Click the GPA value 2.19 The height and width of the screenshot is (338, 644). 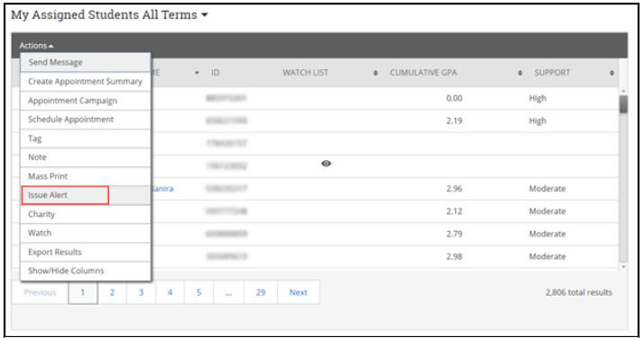coord(454,120)
